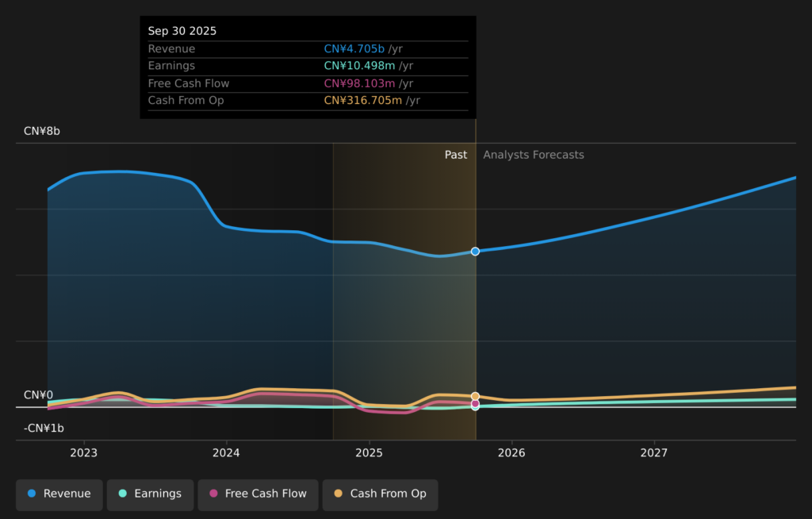812x519 pixels.
Task: Click the teal Earnings legend dot
Action: (x=123, y=494)
